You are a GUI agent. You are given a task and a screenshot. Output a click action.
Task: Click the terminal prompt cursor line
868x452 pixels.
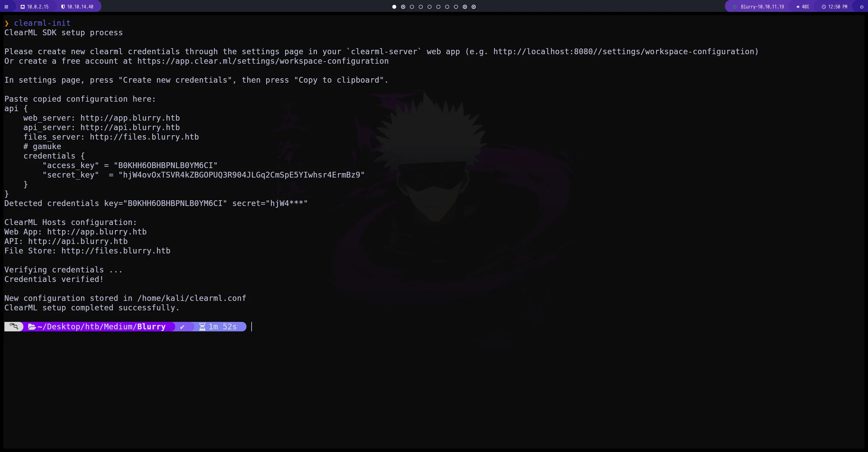252,327
